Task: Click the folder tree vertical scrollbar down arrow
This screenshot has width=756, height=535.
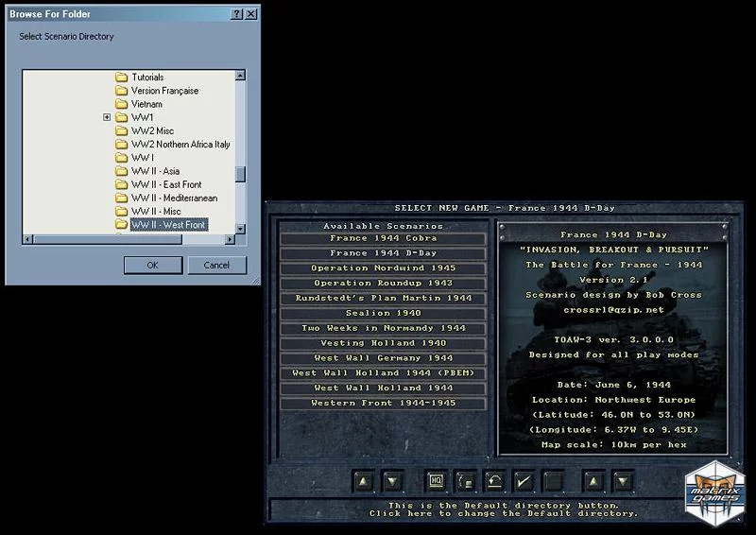Action: point(240,229)
